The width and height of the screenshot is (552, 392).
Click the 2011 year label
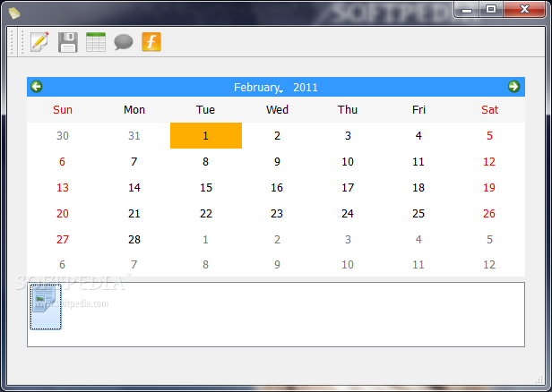click(306, 87)
